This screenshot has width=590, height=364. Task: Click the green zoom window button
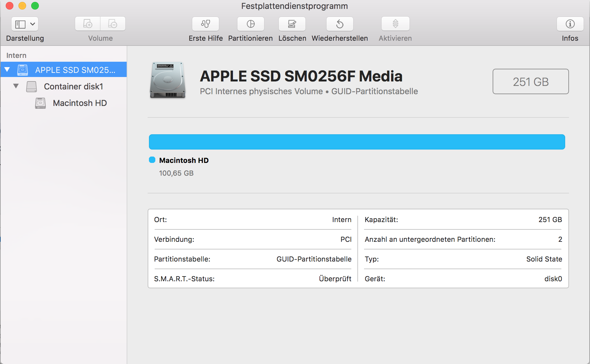35,6
